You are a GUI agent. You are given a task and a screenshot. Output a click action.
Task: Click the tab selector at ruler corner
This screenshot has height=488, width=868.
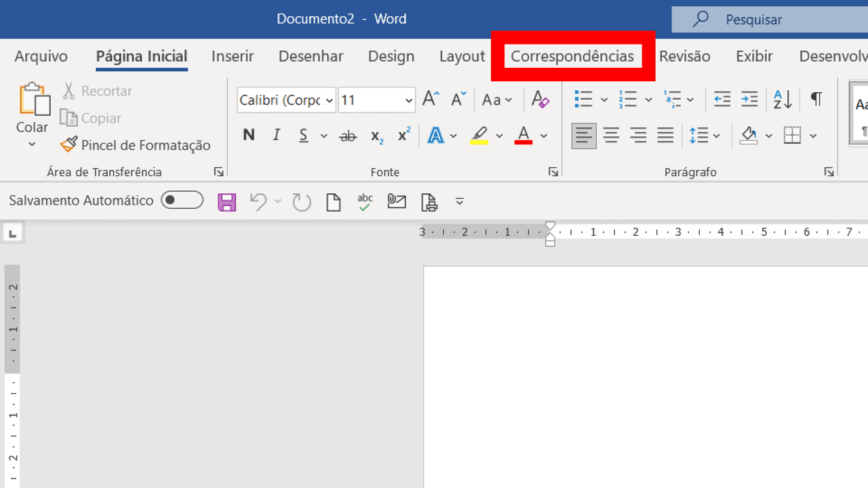[12, 234]
